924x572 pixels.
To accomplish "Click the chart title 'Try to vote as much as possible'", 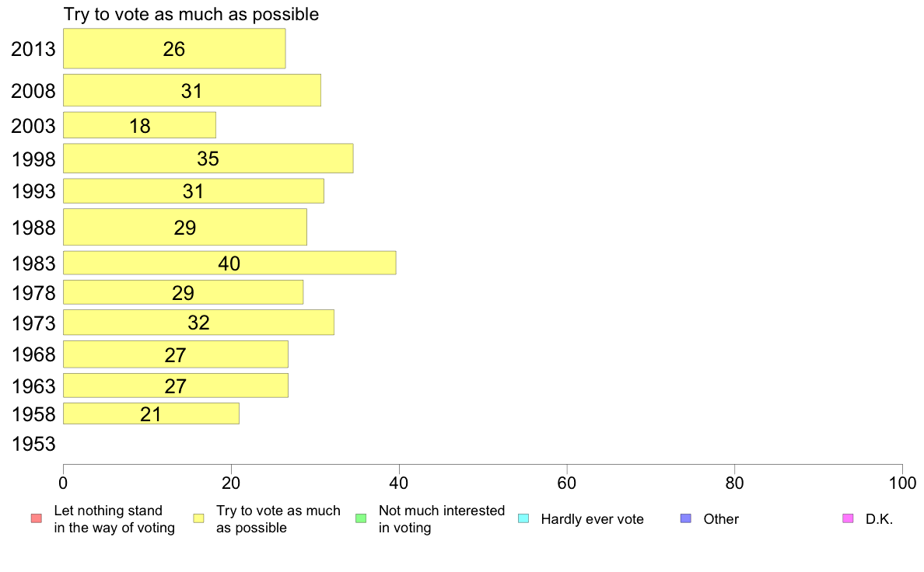I will (x=191, y=14).
